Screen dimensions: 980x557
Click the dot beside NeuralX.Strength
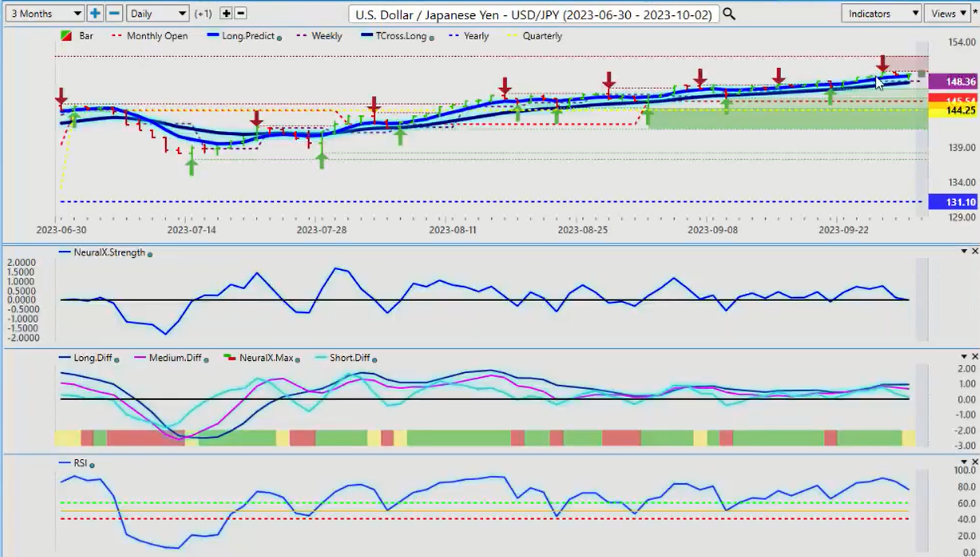[150, 254]
